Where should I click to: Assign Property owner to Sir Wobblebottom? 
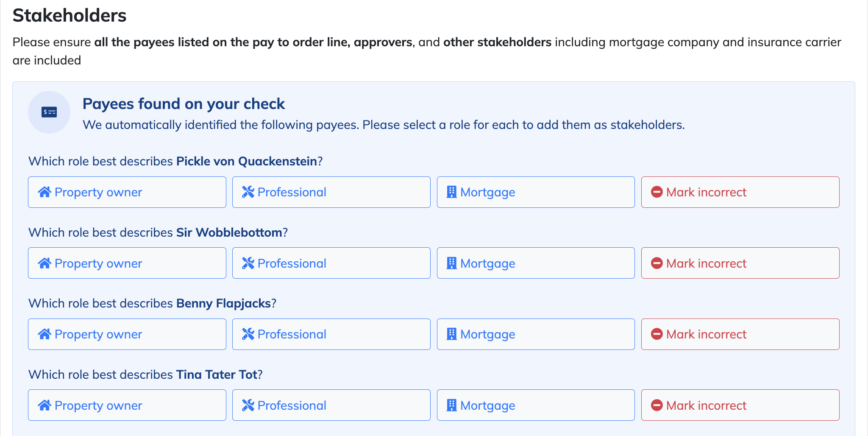click(x=127, y=263)
